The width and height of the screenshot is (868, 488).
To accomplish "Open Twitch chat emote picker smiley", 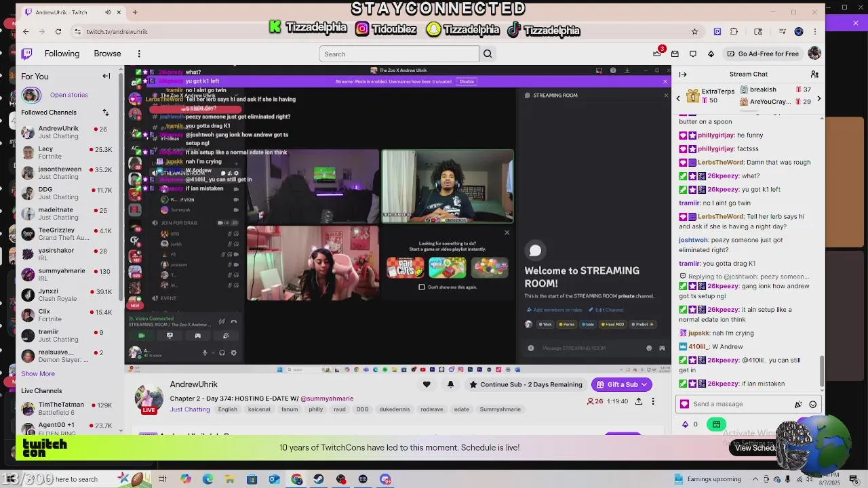I will click(x=812, y=404).
